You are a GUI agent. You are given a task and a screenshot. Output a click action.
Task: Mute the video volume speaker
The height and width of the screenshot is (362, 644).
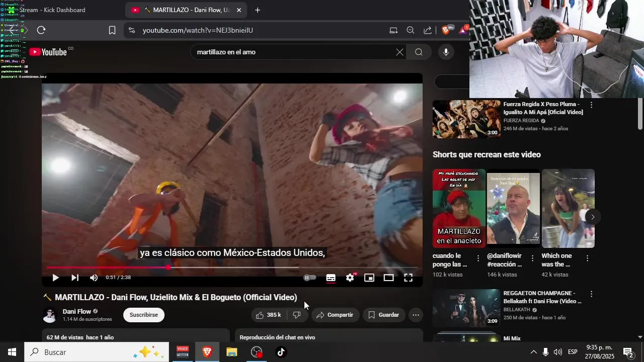94,278
